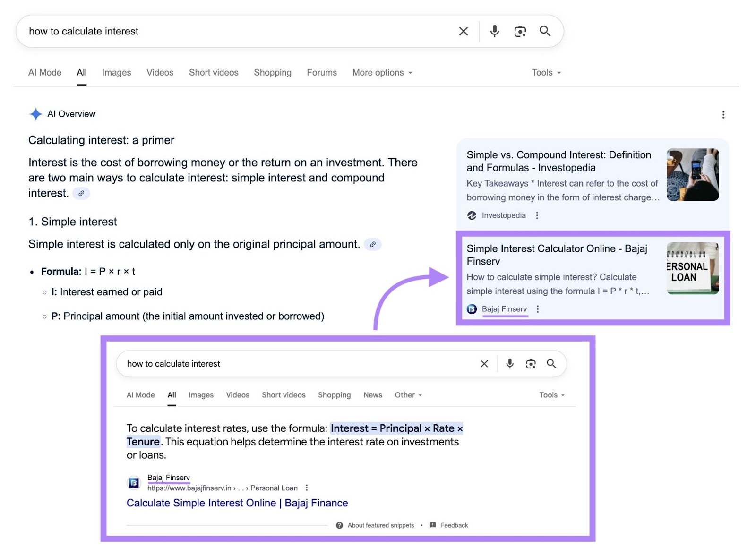Click the Investopedia favicon on the result card
The width and height of the screenshot is (756, 556).
tap(472, 215)
